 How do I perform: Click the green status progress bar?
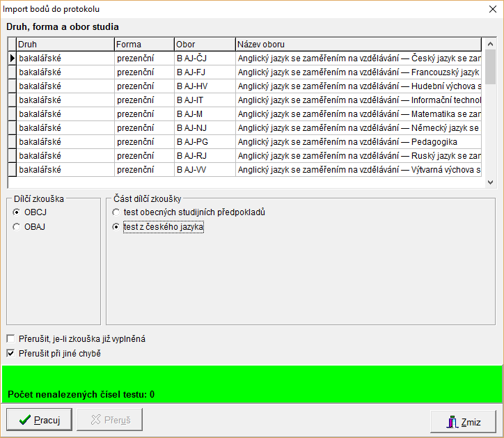pyautogui.click(x=251, y=383)
